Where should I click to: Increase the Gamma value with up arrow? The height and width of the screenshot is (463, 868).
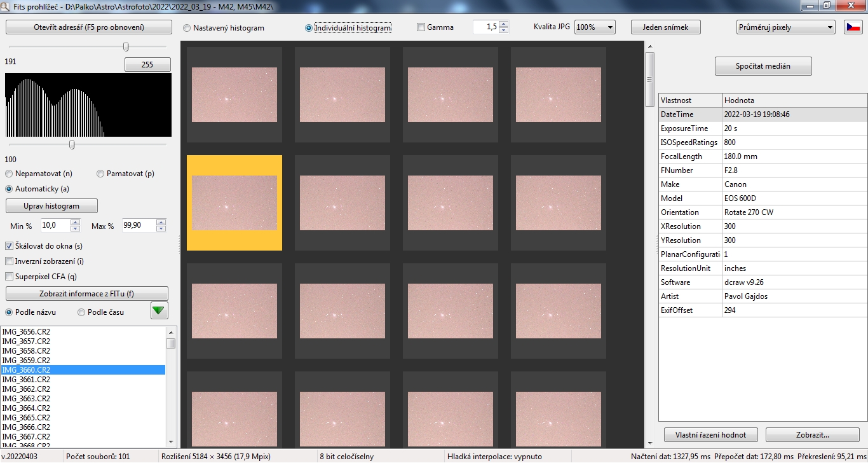[x=504, y=25]
